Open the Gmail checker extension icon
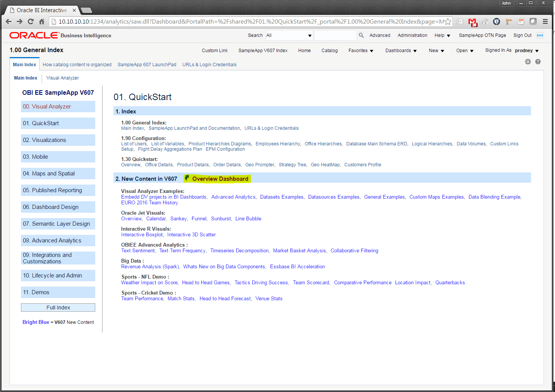The width and height of the screenshot is (555, 392). click(x=472, y=22)
